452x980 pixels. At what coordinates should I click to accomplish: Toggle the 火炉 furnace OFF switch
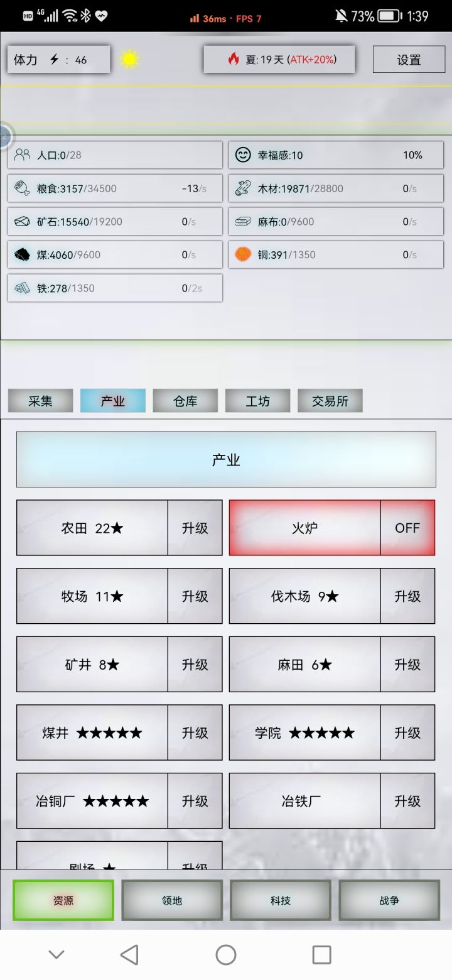[x=407, y=528]
